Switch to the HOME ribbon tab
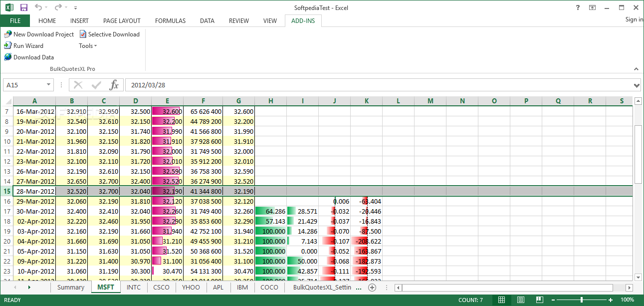Screen dimensions: 644x306 pos(47,21)
